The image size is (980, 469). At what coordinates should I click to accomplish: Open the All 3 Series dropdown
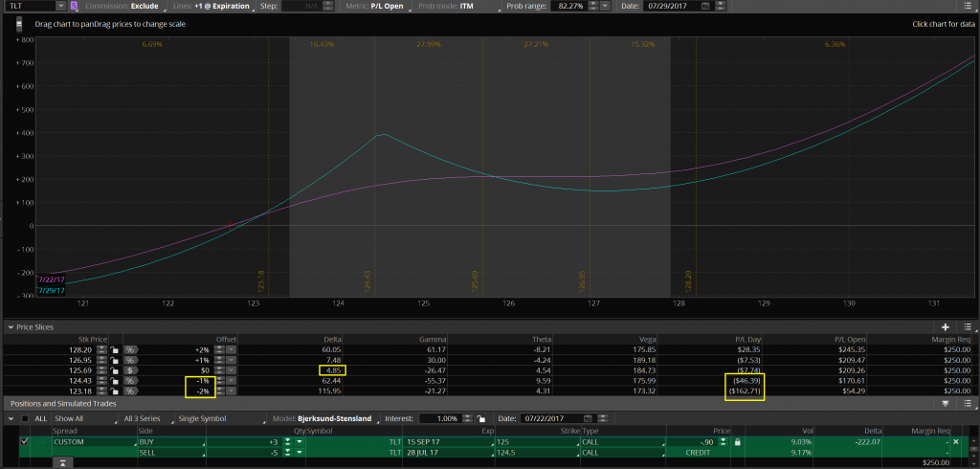[x=145, y=418]
